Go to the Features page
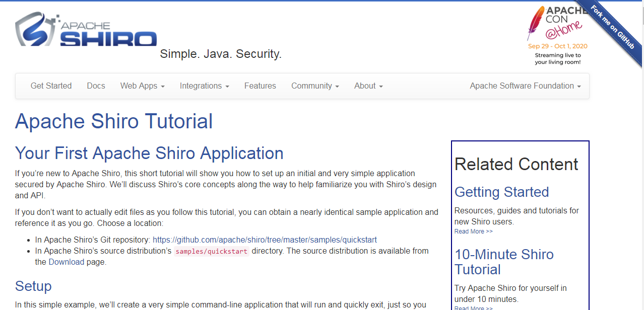Image resolution: width=644 pixels, height=310 pixels. point(260,86)
